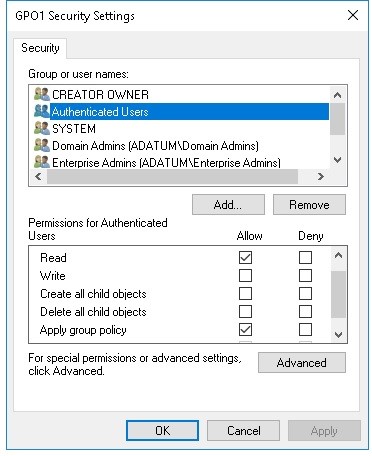Click the SYSTEM group icon
The image size is (372, 456).
(x=42, y=128)
